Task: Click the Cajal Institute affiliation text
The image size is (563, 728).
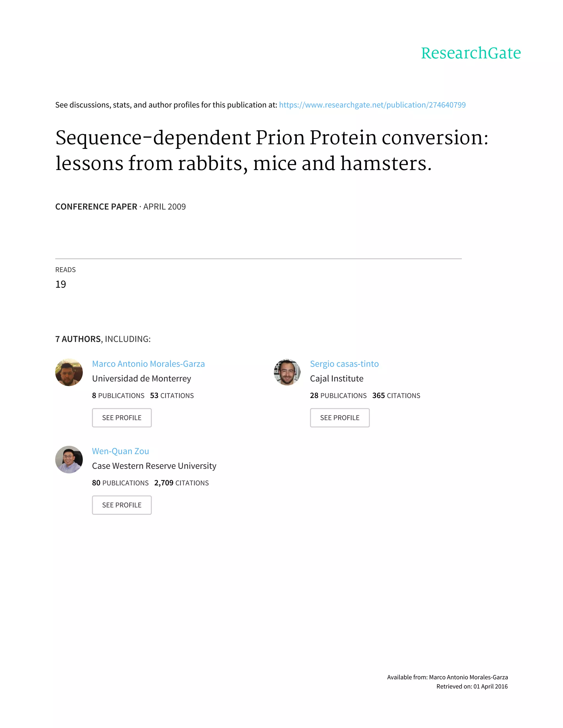Action: (x=336, y=379)
